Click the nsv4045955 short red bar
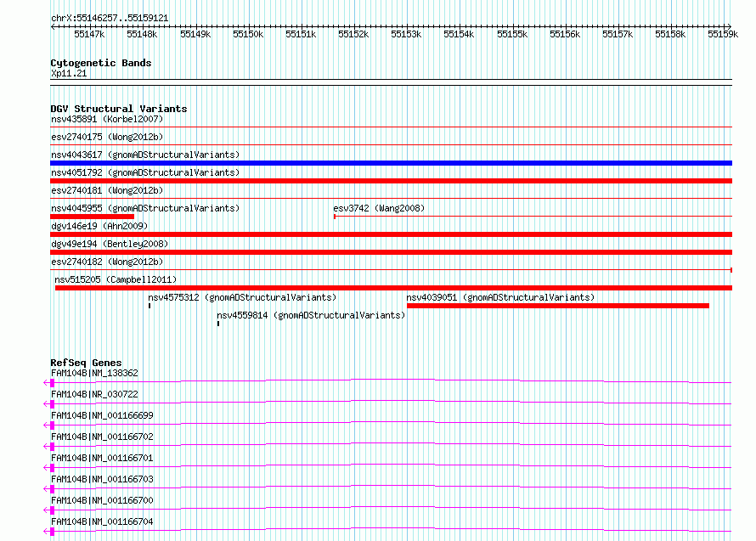756x541 pixels. (92, 217)
